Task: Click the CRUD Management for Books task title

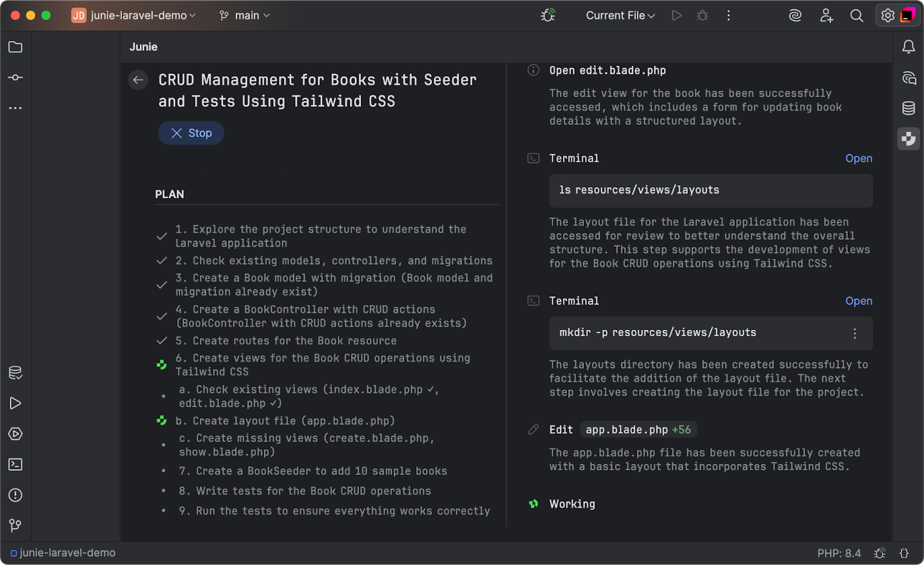Action: 318,91
